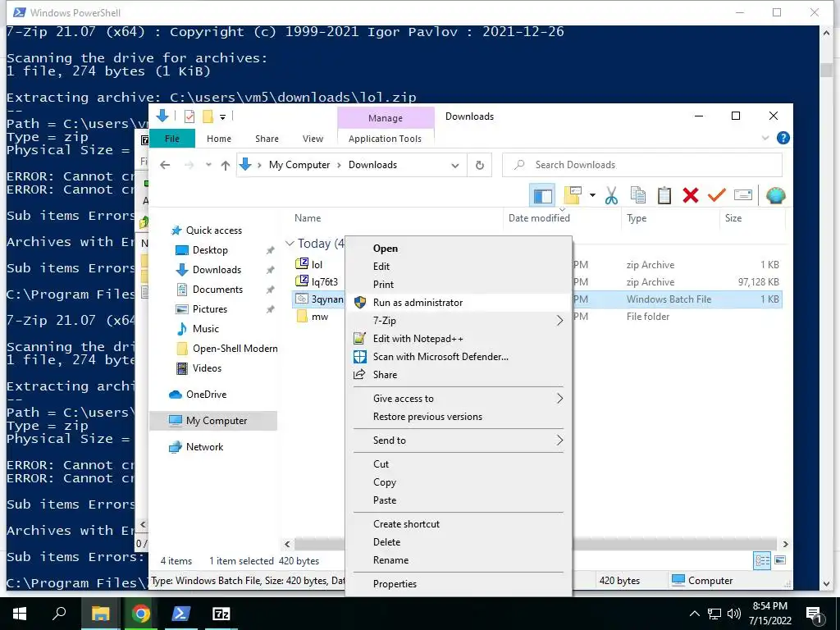Choose Share in context menu
Viewport: 840px width, 630px height.
[x=459, y=375]
